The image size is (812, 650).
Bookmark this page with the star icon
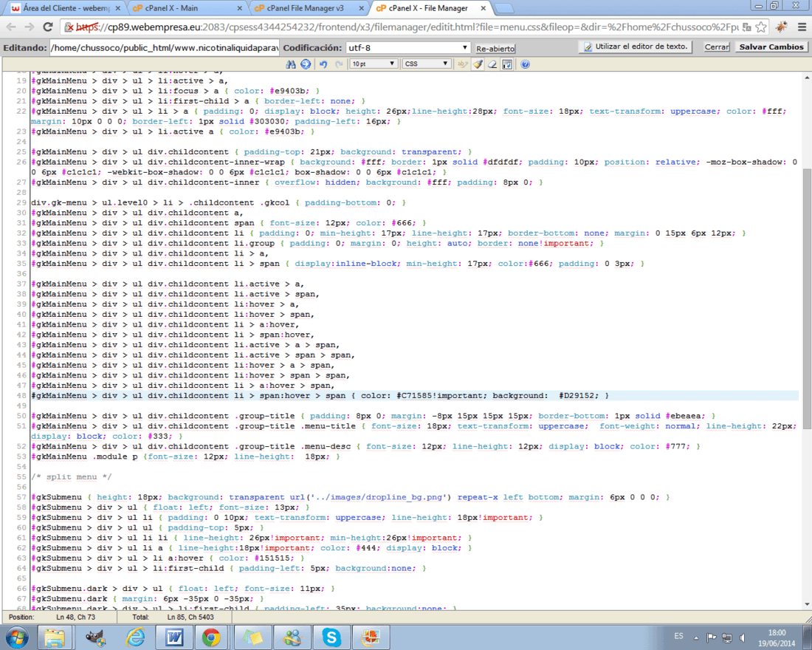coord(761,27)
